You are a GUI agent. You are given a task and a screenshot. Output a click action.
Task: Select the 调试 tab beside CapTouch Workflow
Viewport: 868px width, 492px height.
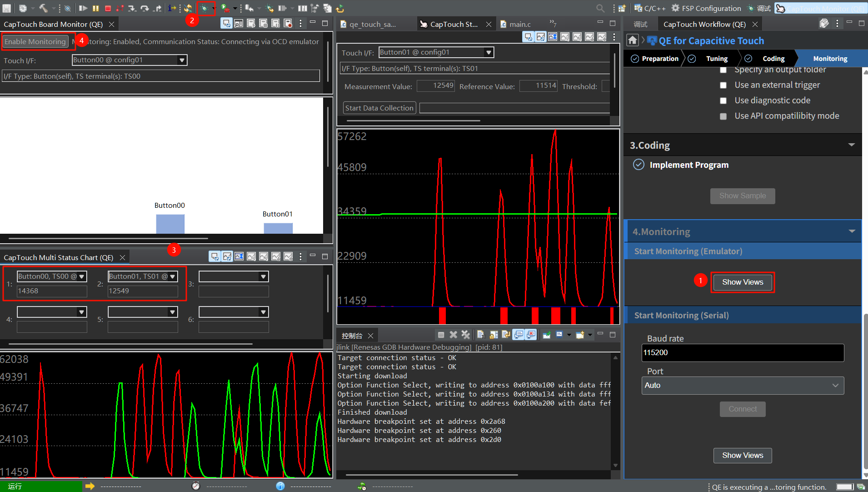coord(640,24)
